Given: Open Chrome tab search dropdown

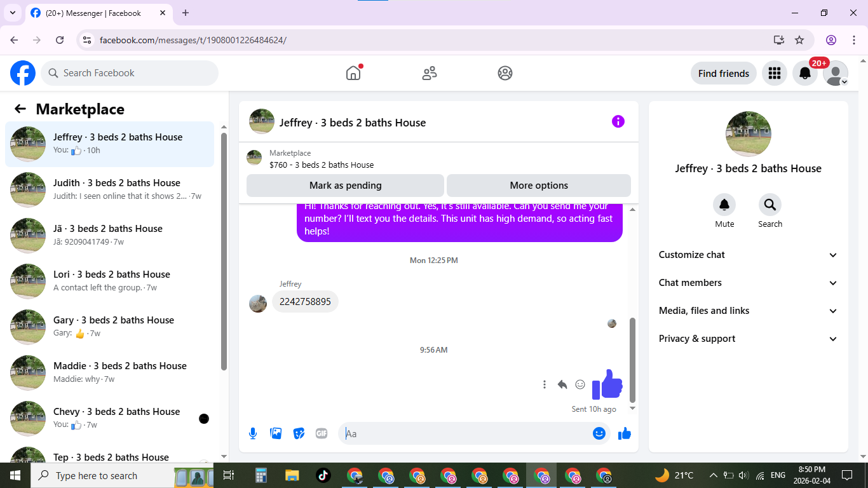Looking at the screenshot, I should (x=12, y=13).
